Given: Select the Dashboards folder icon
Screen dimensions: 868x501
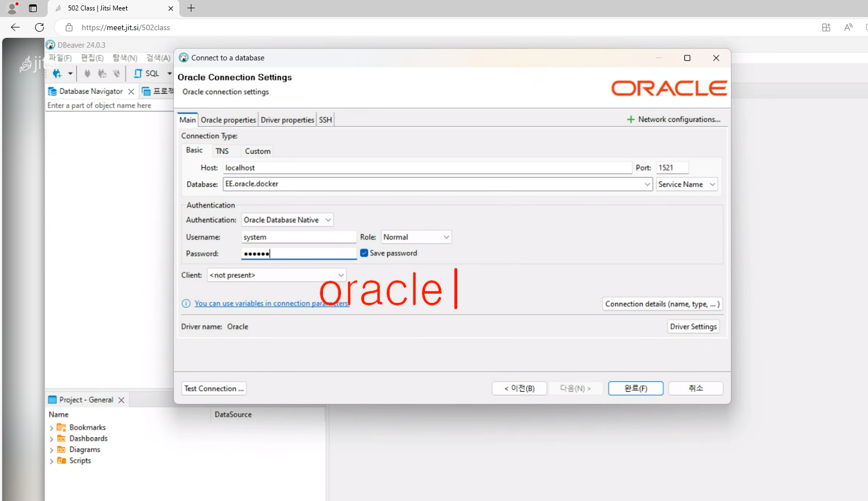Looking at the screenshot, I should [61, 438].
